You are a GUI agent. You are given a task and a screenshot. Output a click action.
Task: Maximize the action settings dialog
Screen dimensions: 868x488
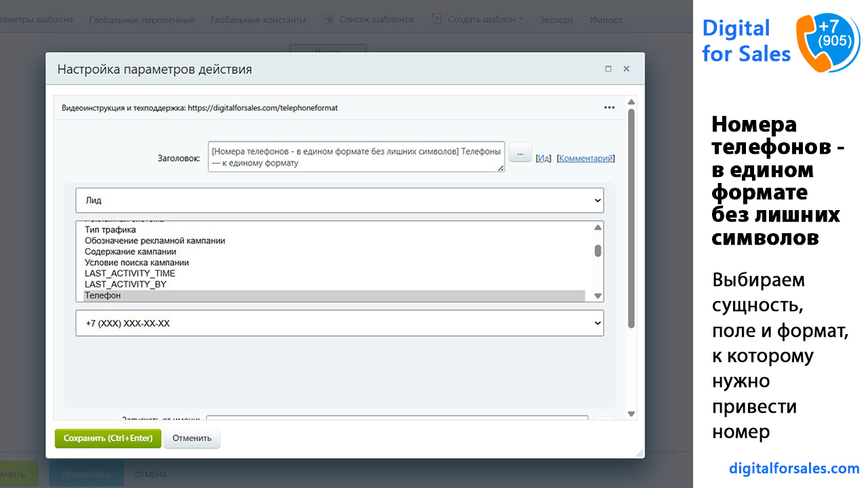tap(608, 69)
